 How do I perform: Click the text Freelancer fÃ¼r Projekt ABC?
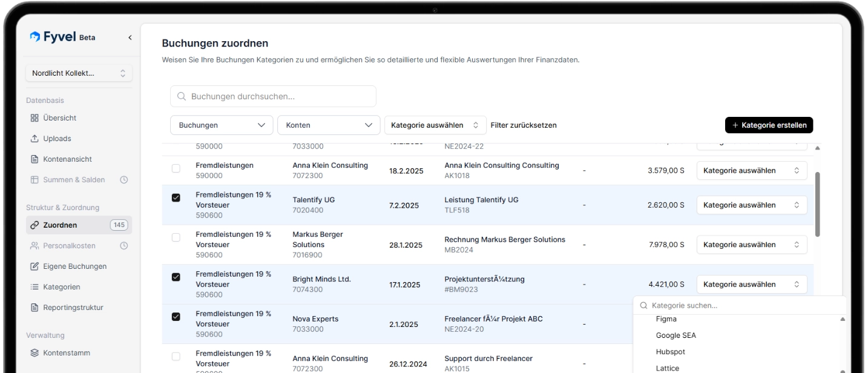pyautogui.click(x=493, y=319)
